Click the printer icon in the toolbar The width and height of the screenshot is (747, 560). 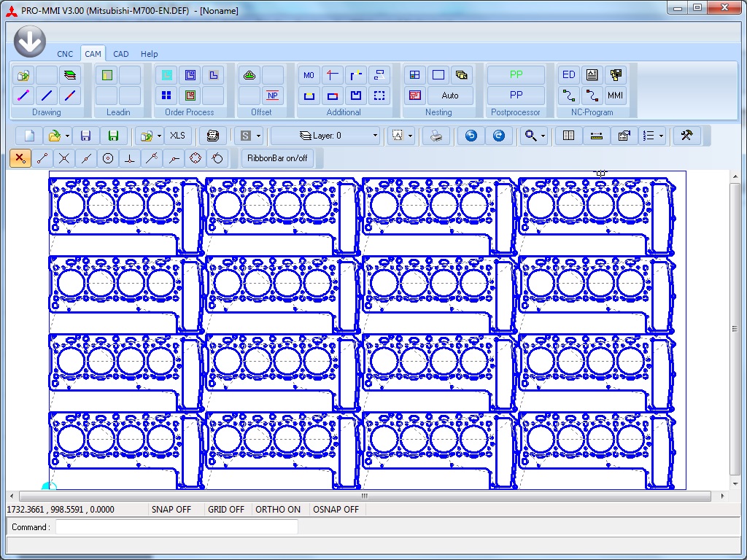(436, 136)
